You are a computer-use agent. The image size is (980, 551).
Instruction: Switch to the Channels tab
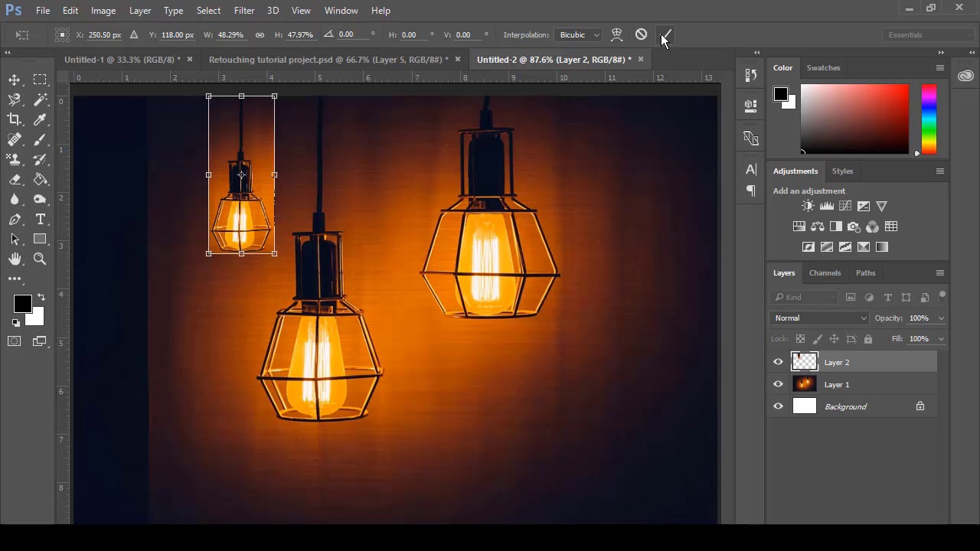[x=825, y=272]
